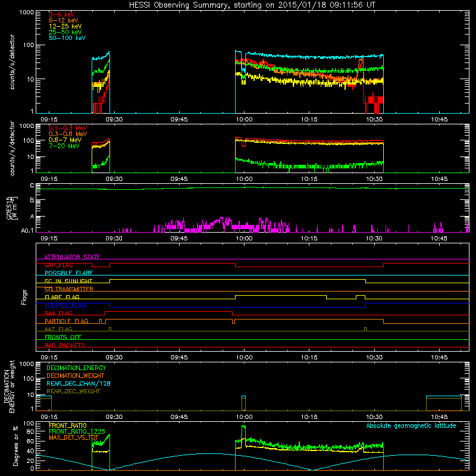This screenshot has height=476, width=476.
Task: Click the DECIMATION_WEIGHT legend entry
Action: point(76,375)
